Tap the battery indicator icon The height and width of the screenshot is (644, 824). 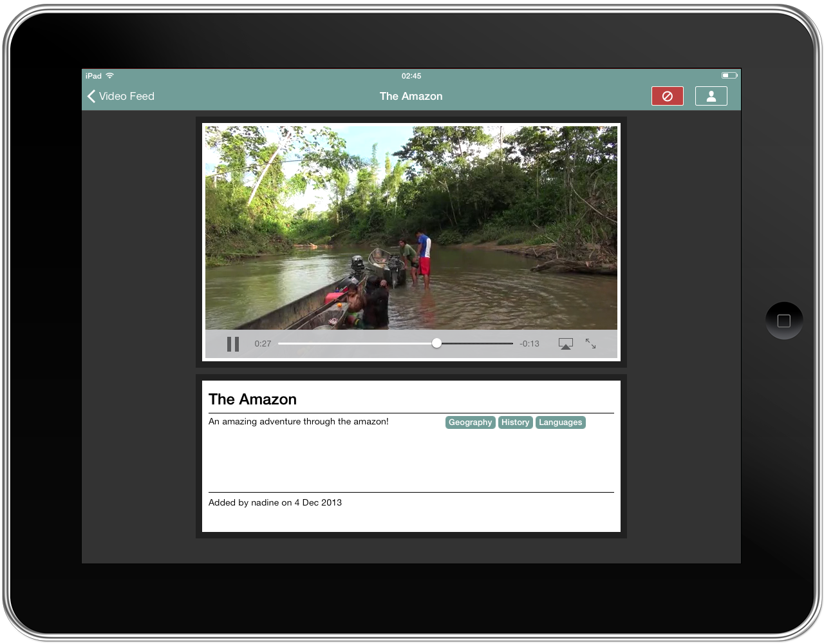pyautogui.click(x=729, y=75)
